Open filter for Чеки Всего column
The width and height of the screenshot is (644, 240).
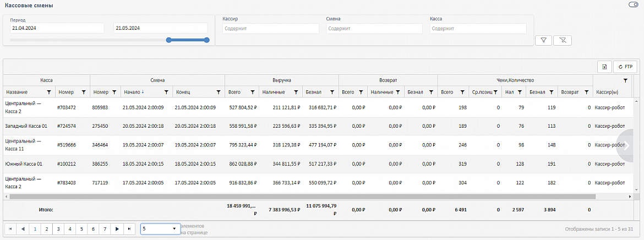click(x=462, y=92)
